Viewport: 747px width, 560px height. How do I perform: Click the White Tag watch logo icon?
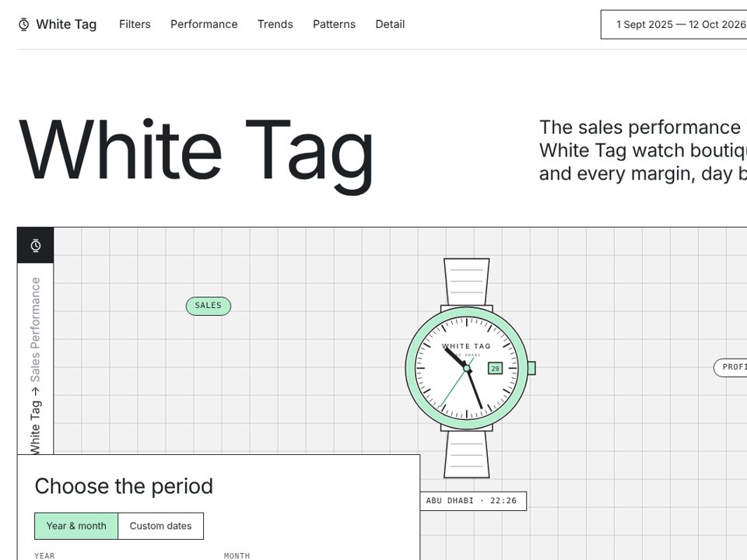[x=24, y=24]
